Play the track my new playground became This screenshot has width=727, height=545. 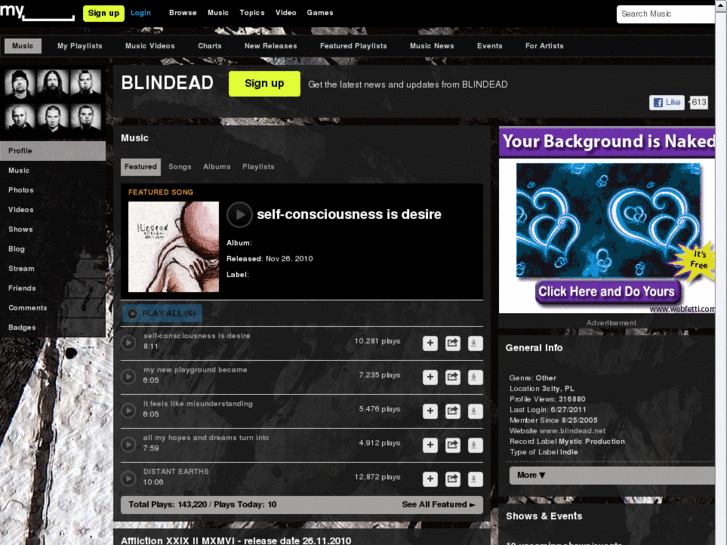pyautogui.click(x=128, y=377)
